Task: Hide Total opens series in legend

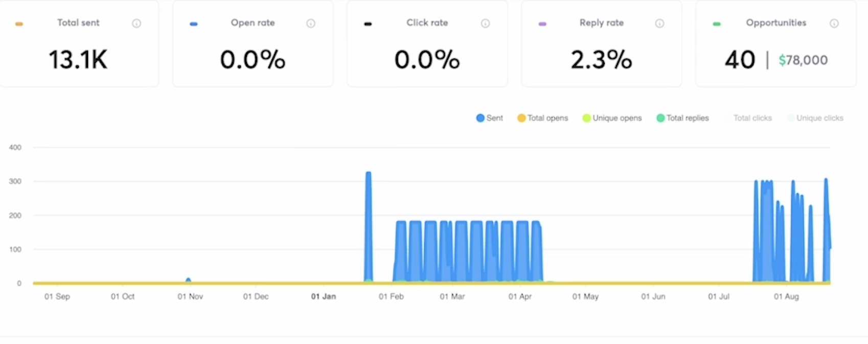Action: point(542,118)
